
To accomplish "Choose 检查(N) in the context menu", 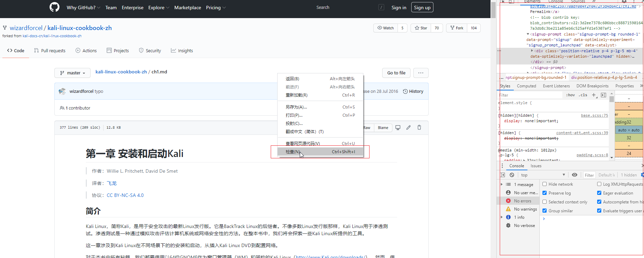I will [x=320, y=152].
